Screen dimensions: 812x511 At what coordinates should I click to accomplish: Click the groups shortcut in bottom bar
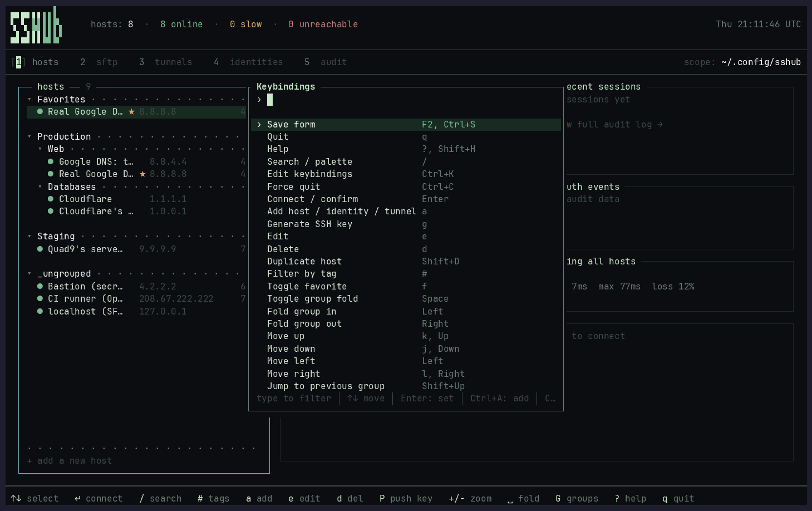click(x=577, y=499)
